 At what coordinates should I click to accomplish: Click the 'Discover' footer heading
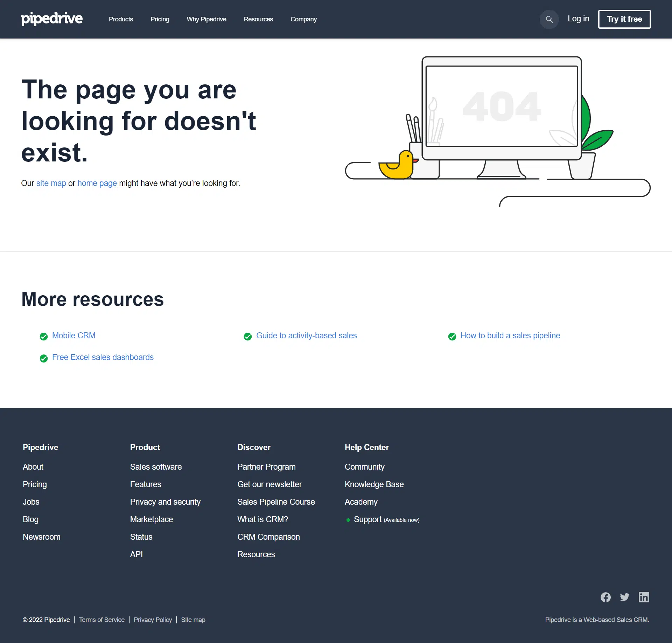click(254, 447)
